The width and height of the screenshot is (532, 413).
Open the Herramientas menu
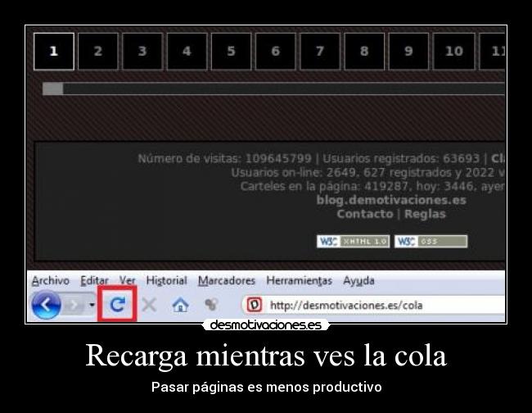tap(300, 281)
